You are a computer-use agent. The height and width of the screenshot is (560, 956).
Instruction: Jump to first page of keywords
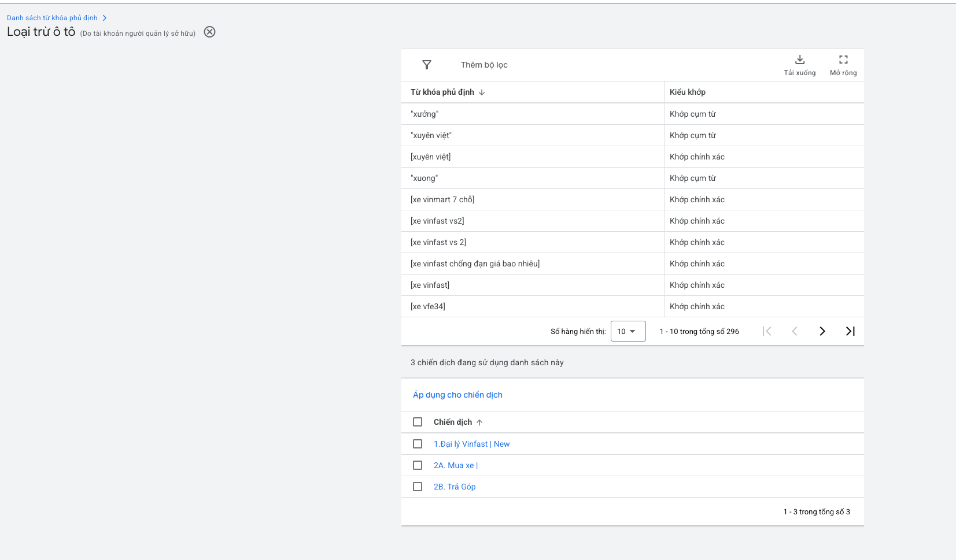tap(767, 331)
